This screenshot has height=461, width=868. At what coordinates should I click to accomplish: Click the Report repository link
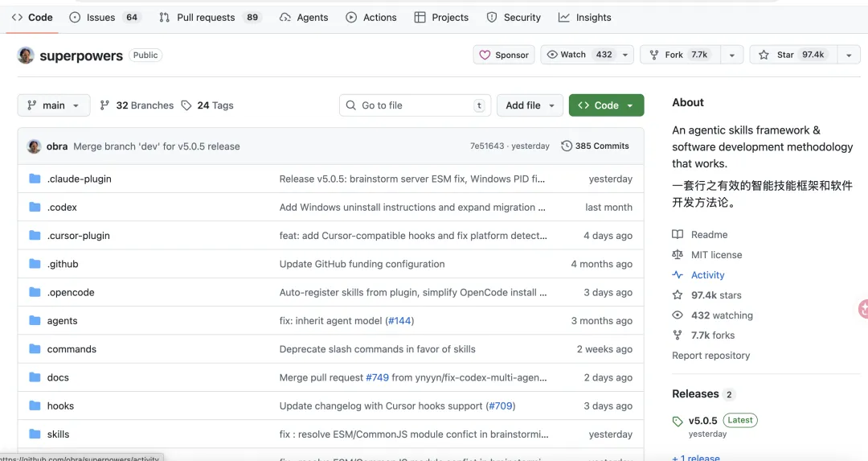pos(710,355)
